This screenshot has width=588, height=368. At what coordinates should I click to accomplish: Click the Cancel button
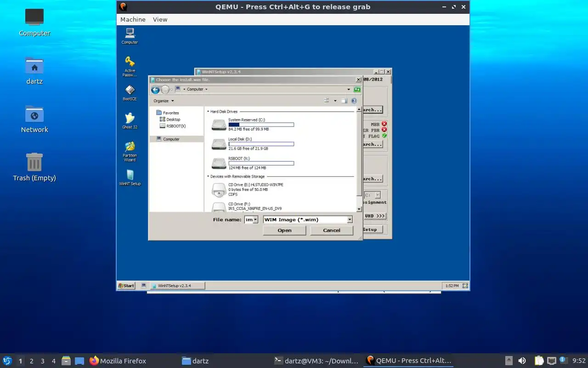(332, 230)
